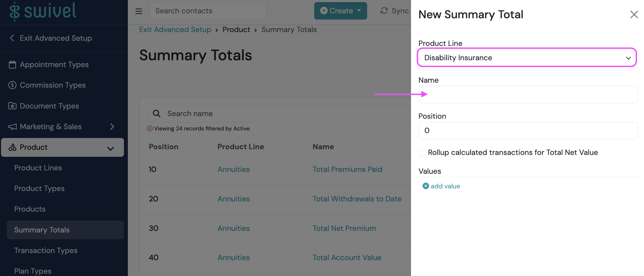Image resolution: width=644 pixels, height=276 pixels.
Task: Focus the Name input field
Action: click(528, 94)
